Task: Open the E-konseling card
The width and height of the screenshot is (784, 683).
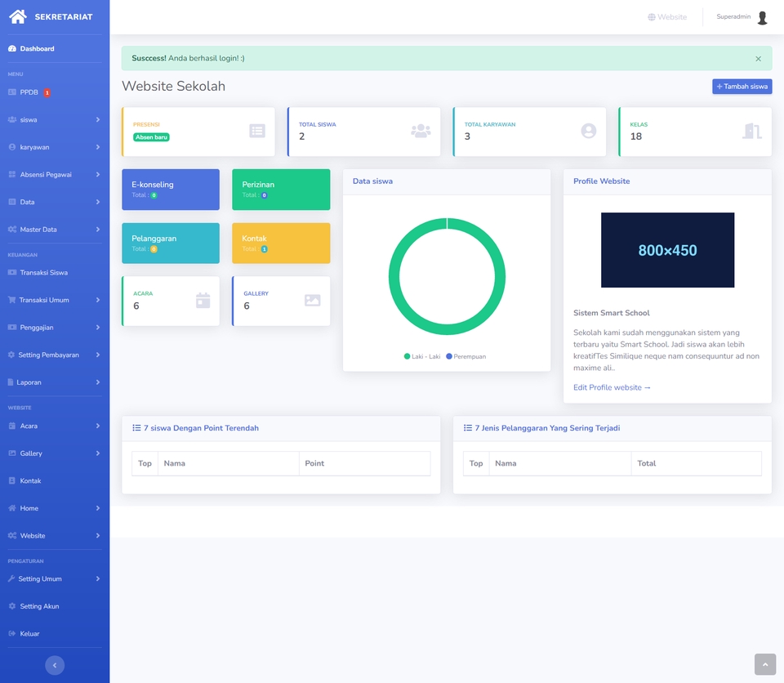Action: (x=171, y=190)
